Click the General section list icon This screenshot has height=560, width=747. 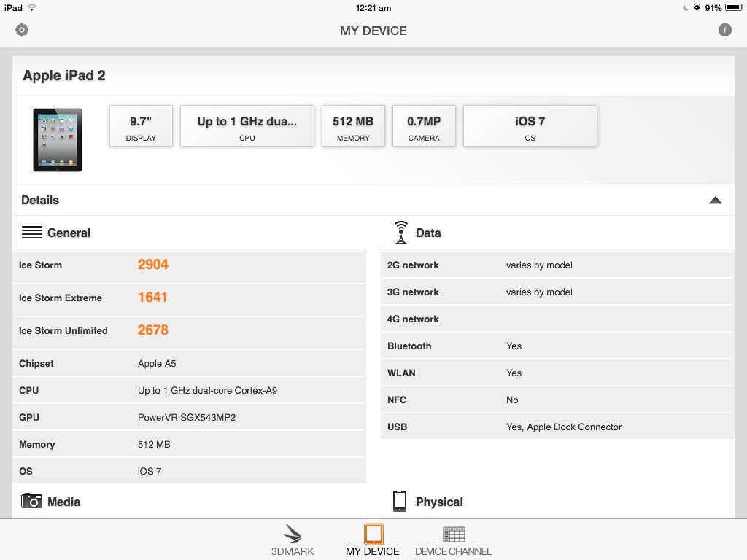(32, 233)
